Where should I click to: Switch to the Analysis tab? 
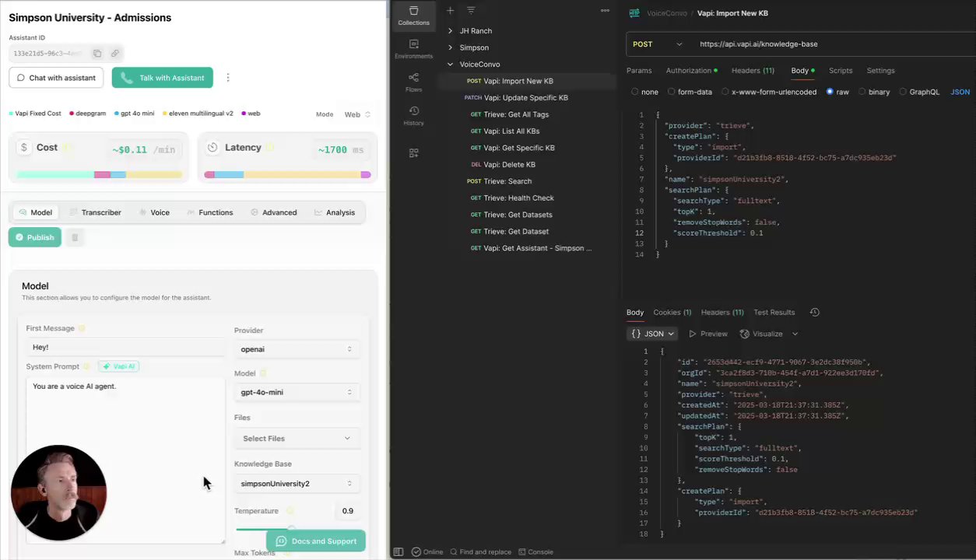click(335, 212)
